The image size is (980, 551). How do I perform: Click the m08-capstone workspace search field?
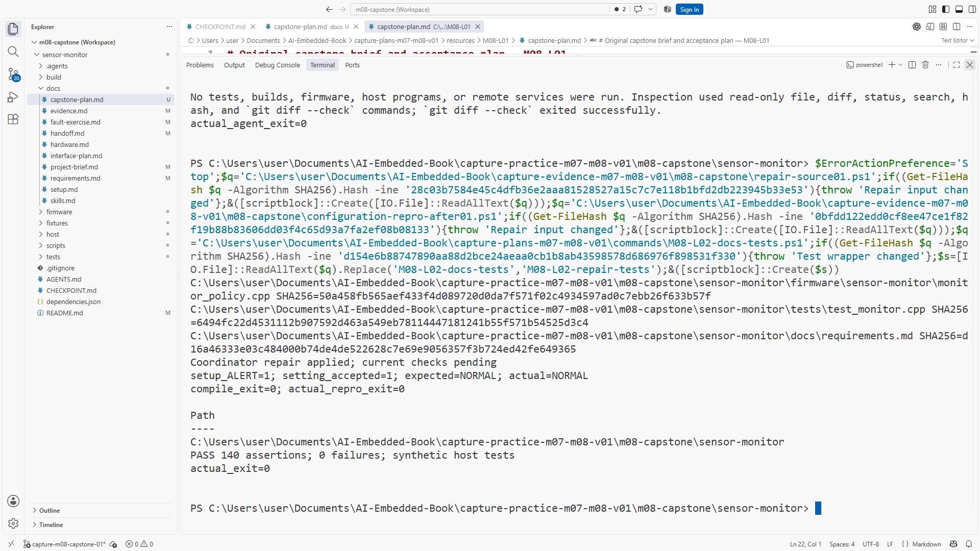point(480,9)
